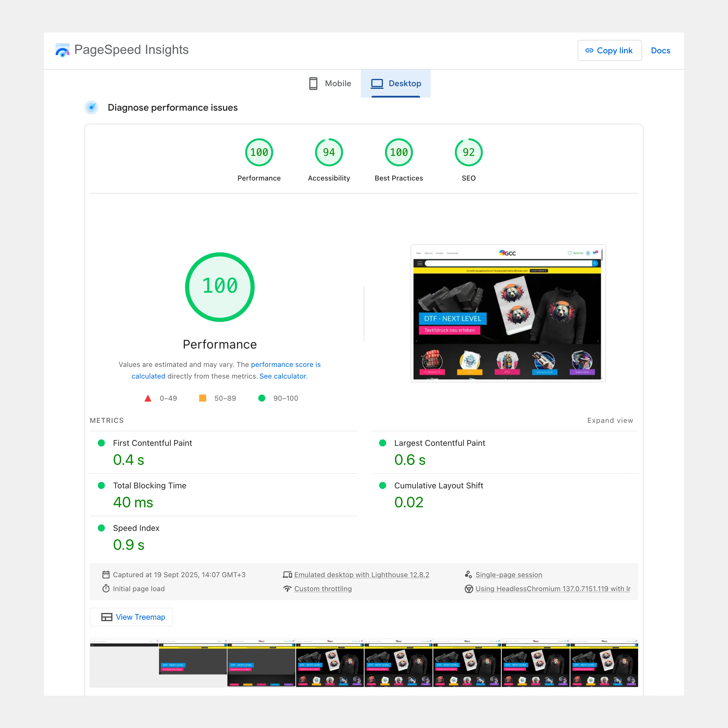Click the Best Practices score gauge
Screen dimensions: 728x728
click(x=399, y=152)
